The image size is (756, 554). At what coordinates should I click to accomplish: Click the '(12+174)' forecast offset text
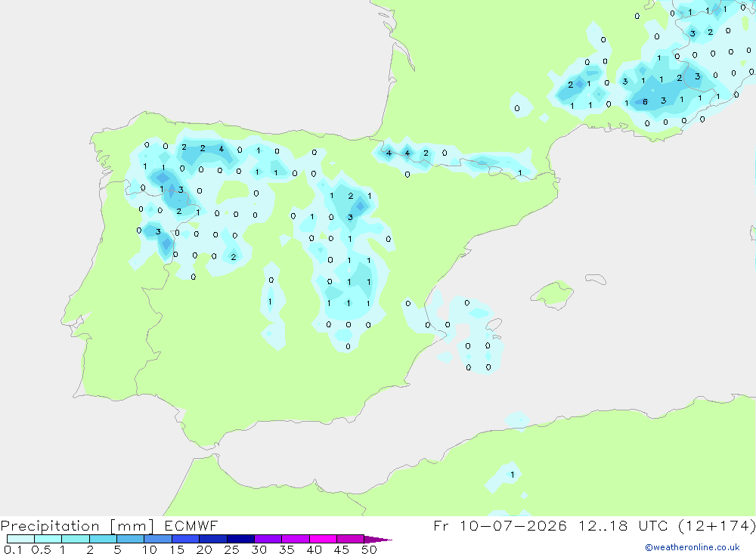[717, 525]
